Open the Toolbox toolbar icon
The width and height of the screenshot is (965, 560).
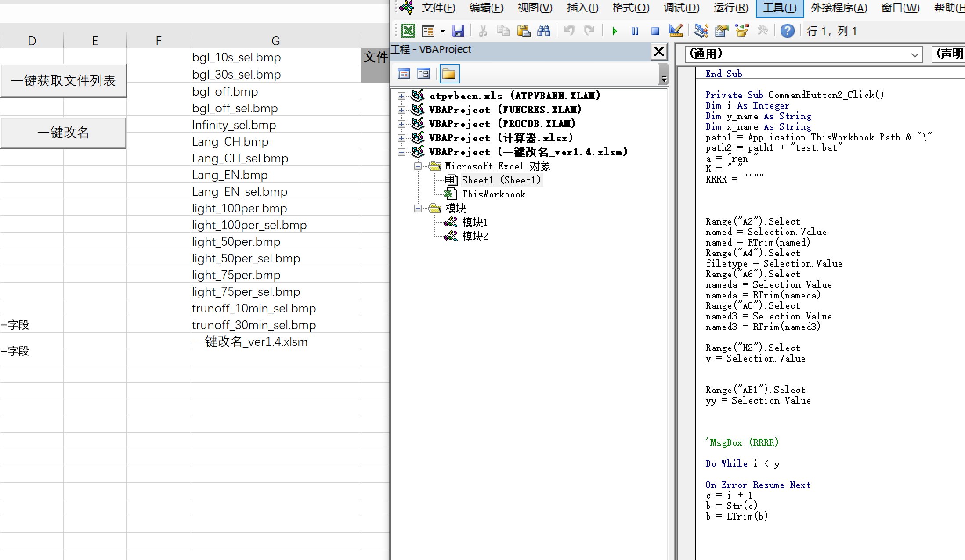pyautogui.click(x=763, y=31)
